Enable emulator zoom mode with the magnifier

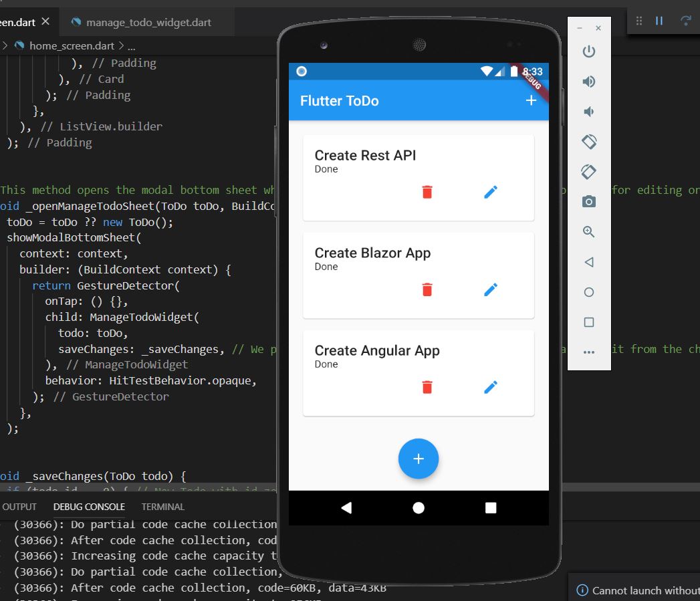pyautogui.click(x=588, y=232)
